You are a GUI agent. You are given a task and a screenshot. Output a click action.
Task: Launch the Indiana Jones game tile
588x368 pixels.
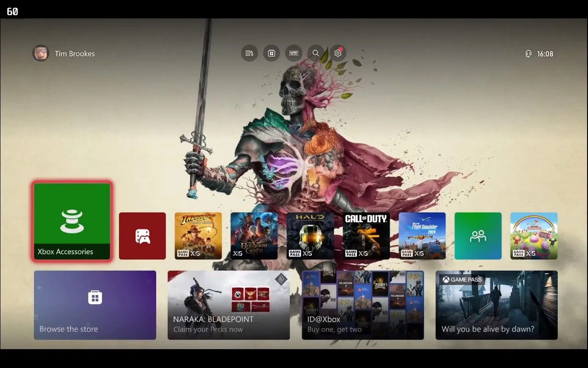point(198,236)
